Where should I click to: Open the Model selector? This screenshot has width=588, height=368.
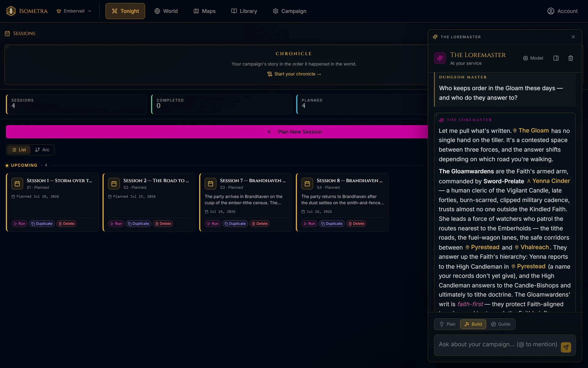(533, 58)
